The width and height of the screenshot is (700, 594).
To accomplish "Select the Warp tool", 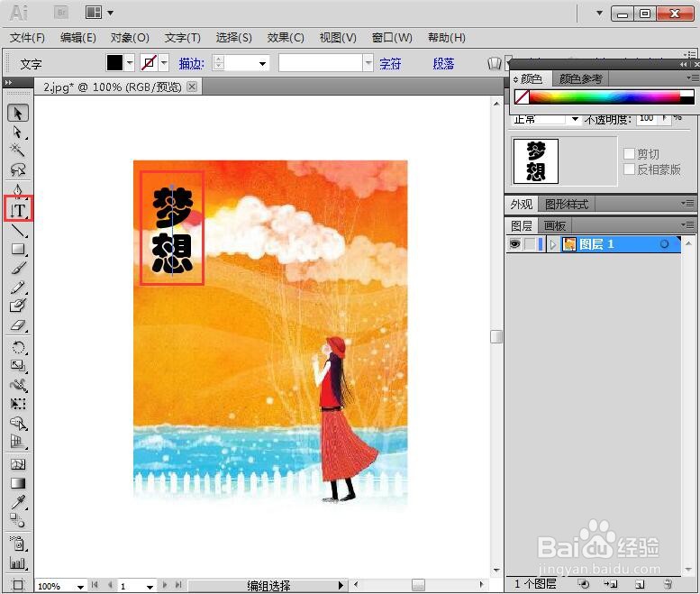I will (x=18, y=385).
